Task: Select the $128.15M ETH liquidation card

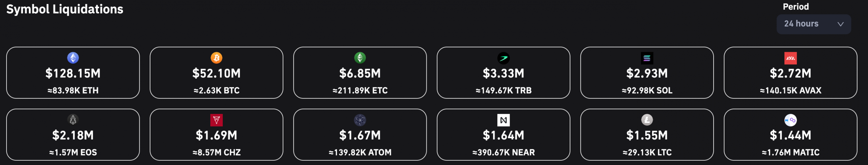Action: (x=73, y=73)
